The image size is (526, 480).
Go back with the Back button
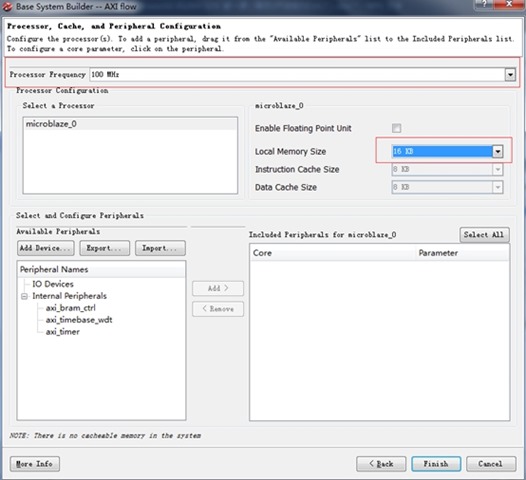pos(381,464)
